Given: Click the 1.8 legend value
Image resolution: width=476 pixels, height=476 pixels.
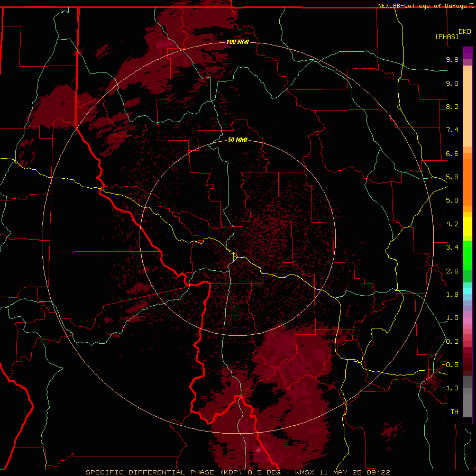Looking at the screenshot, I should click(452, 295).
